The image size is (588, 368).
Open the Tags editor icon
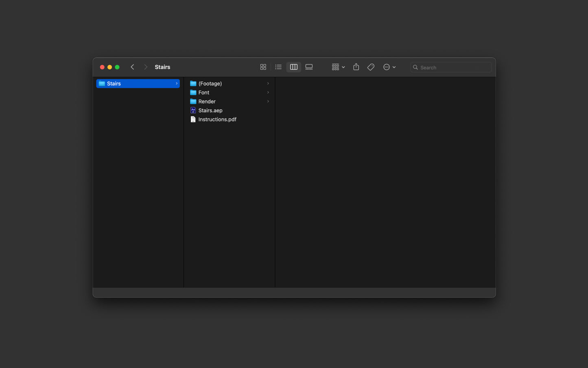click(x=371, y=67)
